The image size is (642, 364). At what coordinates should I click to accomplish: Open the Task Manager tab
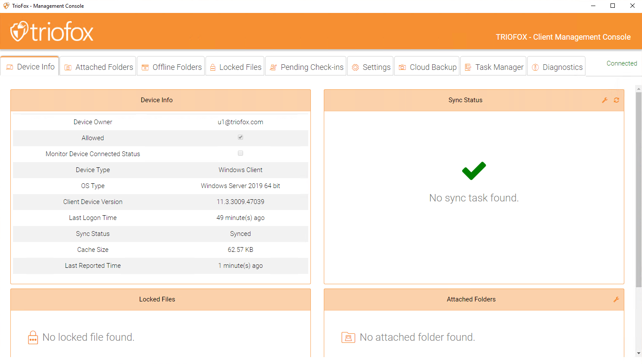pyautogui.click(x=493, y=67)
